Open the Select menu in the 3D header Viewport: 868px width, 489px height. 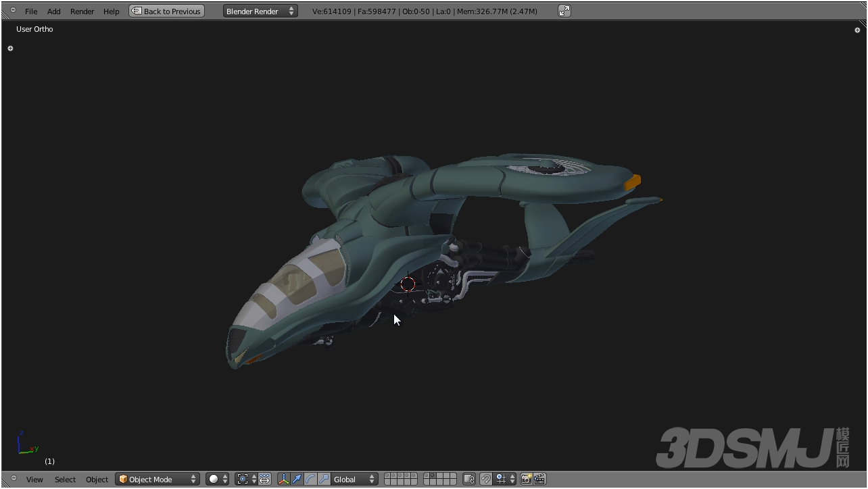[66, 480]
